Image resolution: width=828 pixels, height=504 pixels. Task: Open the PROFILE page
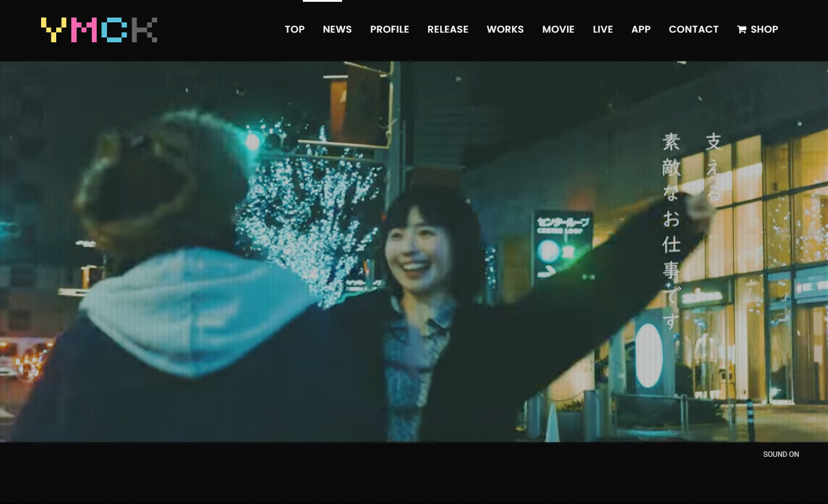(x=389, y=30)
